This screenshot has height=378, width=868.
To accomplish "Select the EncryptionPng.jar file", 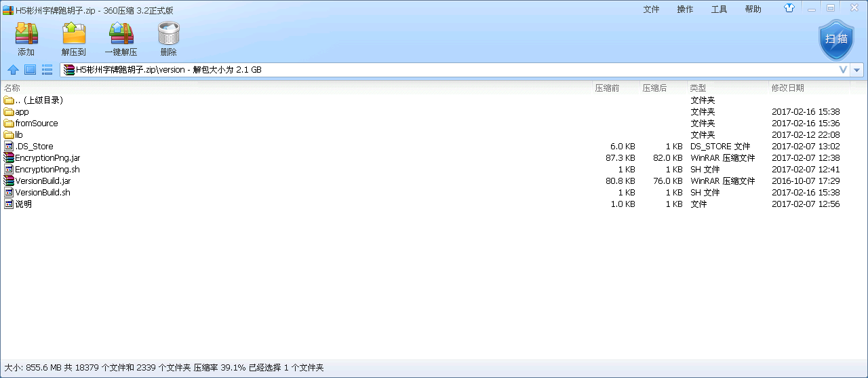I will tap(47, 158).
